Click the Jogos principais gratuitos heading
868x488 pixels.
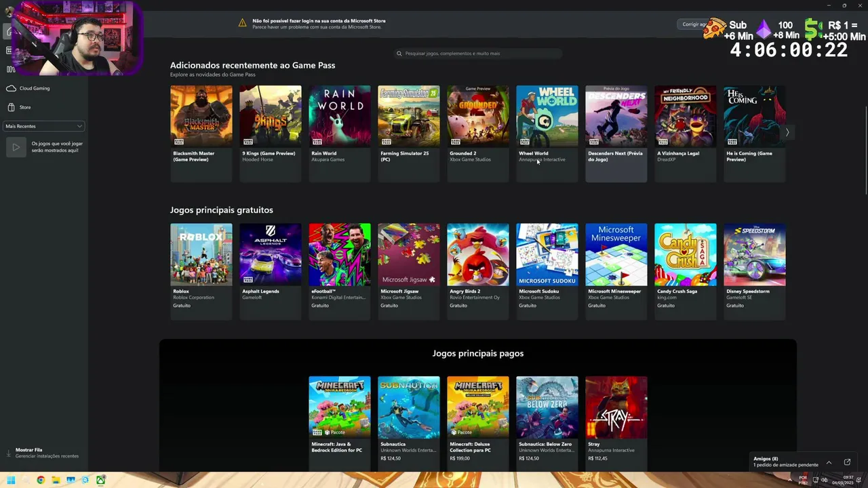222,210
